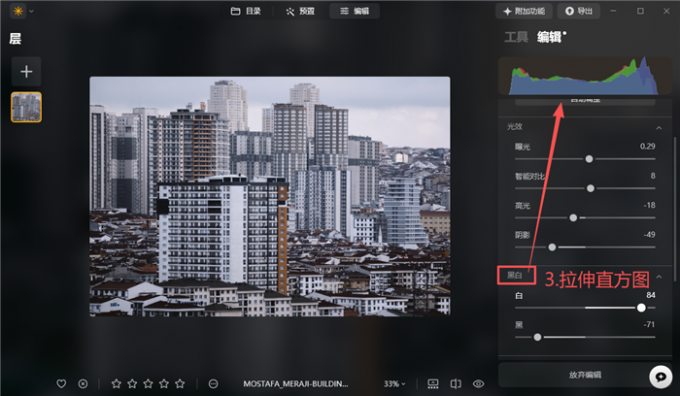Set rating to three stars

(x=148, y=384)
